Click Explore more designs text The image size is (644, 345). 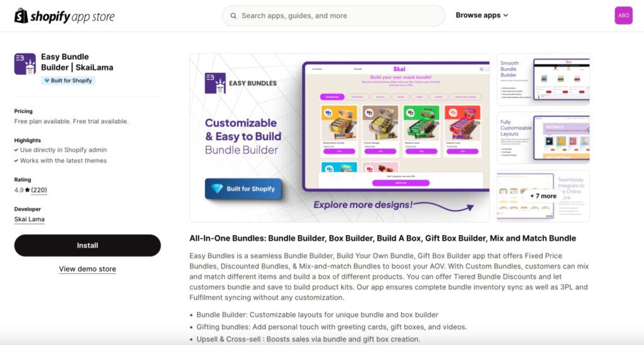[x=364, y=204]
